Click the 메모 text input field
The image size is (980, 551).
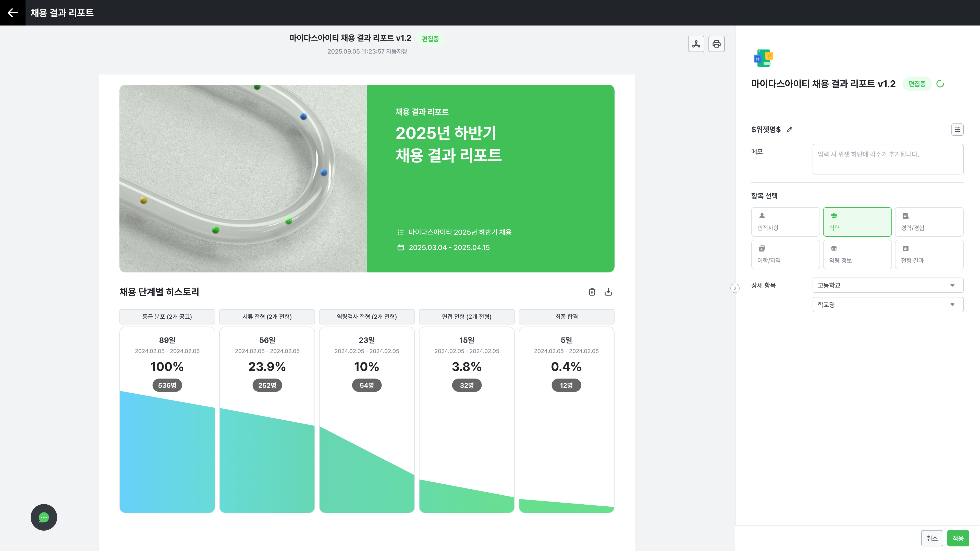pos(888,159)
